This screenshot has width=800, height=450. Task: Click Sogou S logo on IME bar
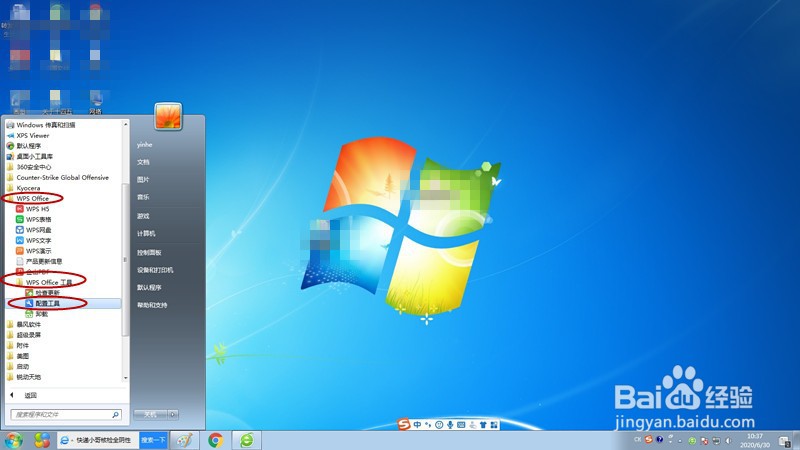(x=404, y=424)
